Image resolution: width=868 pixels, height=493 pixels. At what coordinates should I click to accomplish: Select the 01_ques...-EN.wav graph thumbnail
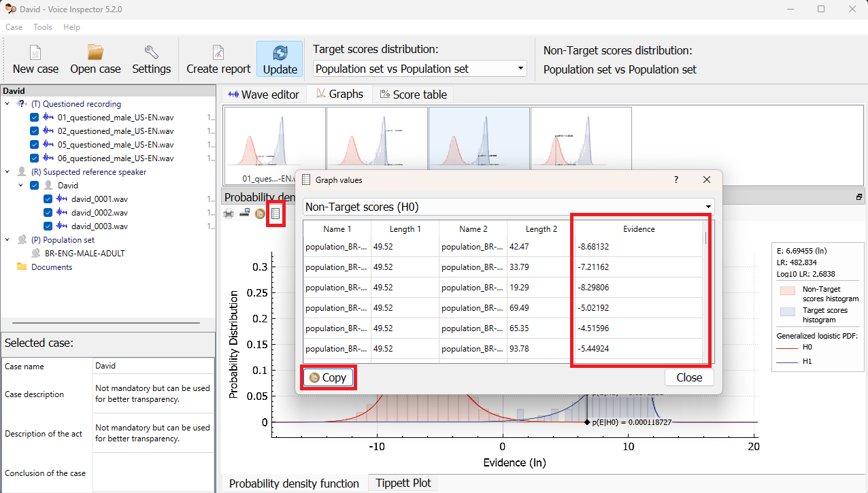coord(275,146)
